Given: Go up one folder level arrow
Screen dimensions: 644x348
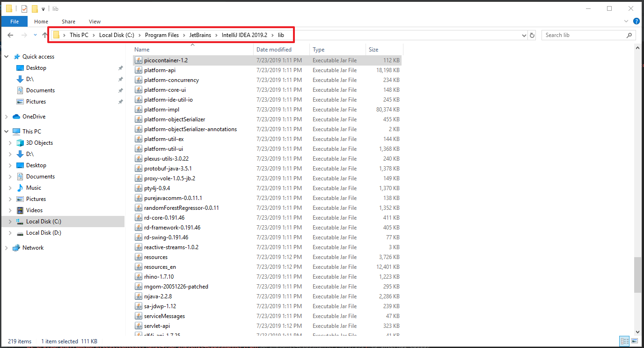Looking at the screenshot, I should point(45,35).
